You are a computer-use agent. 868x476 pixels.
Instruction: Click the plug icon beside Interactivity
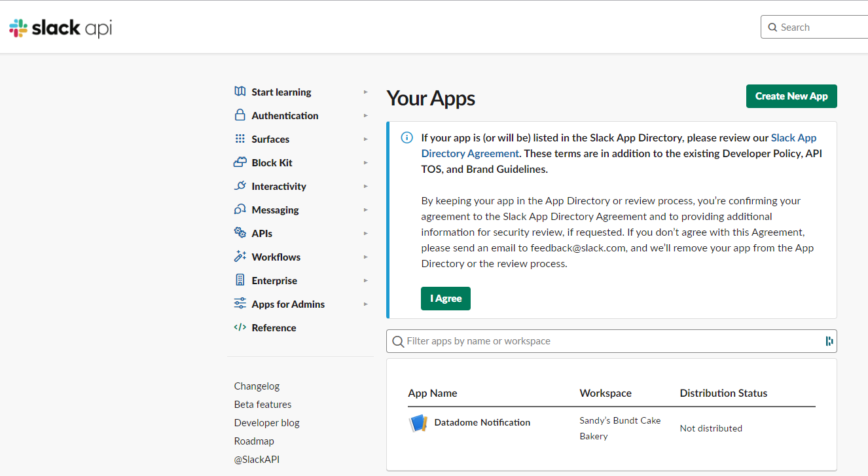click(240, 186)
